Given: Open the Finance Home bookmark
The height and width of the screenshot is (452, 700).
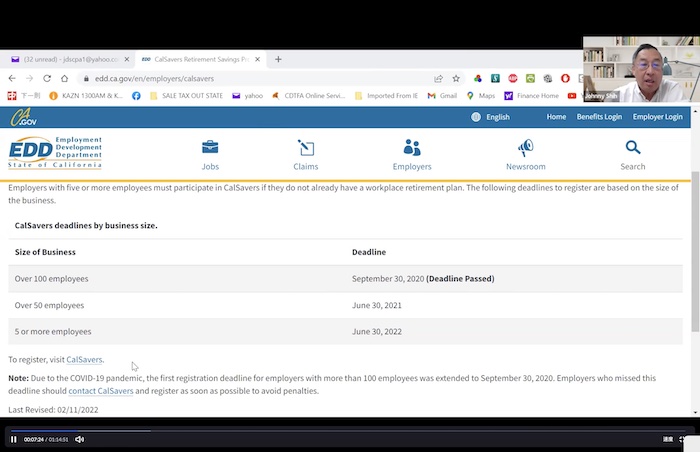Looking at the screenshot, I should tap(531, 96).
